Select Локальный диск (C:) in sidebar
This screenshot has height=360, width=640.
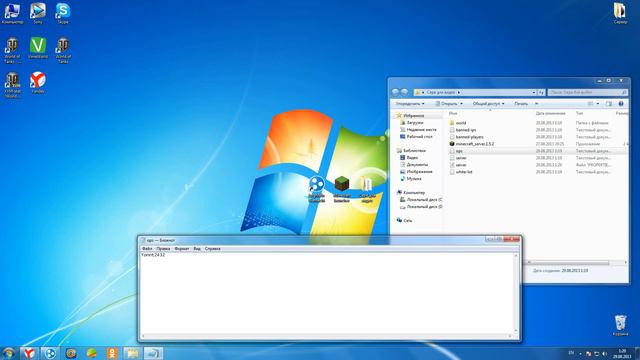click(x=421, y=200)
